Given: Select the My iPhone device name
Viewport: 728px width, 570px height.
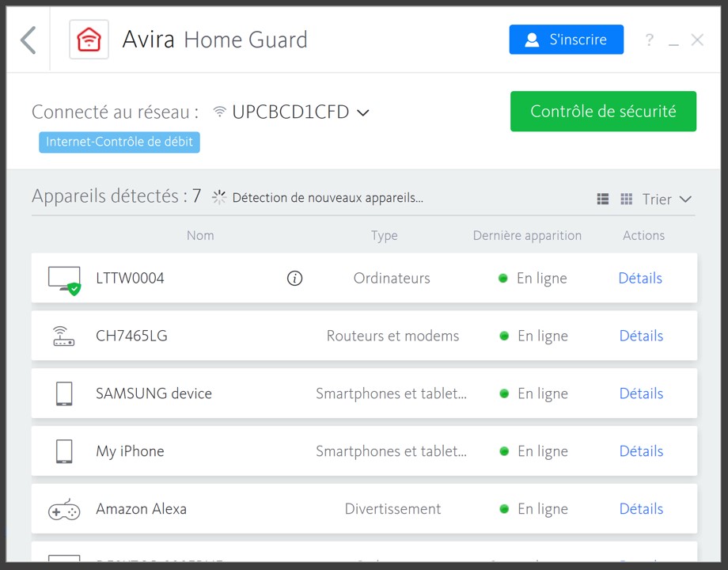Looking at the screenshot, I should [130, 451].
